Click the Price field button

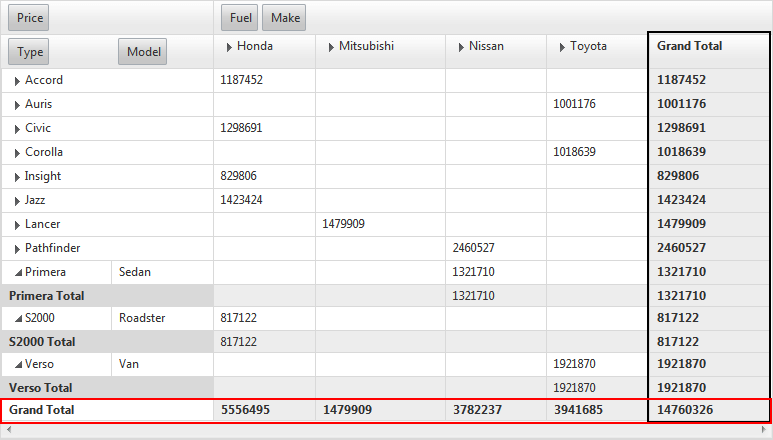coord(29,18)
